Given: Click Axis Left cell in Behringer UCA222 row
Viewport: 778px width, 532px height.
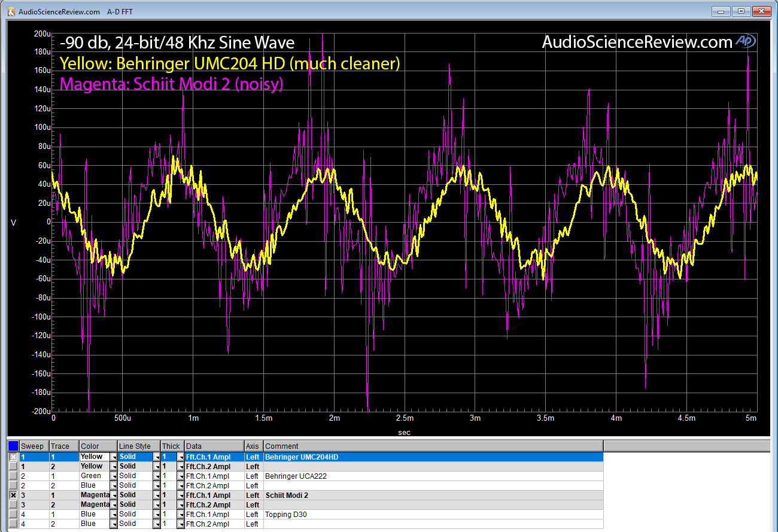Looking at the screenshot, I should (254, 476).
